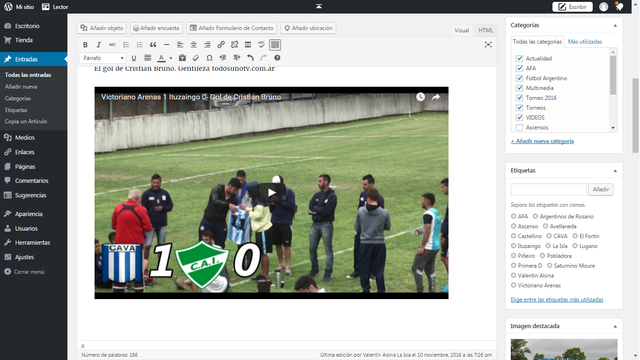
Task: Toggle the kitchen sink toolbar row
Action: pos(275,45)
